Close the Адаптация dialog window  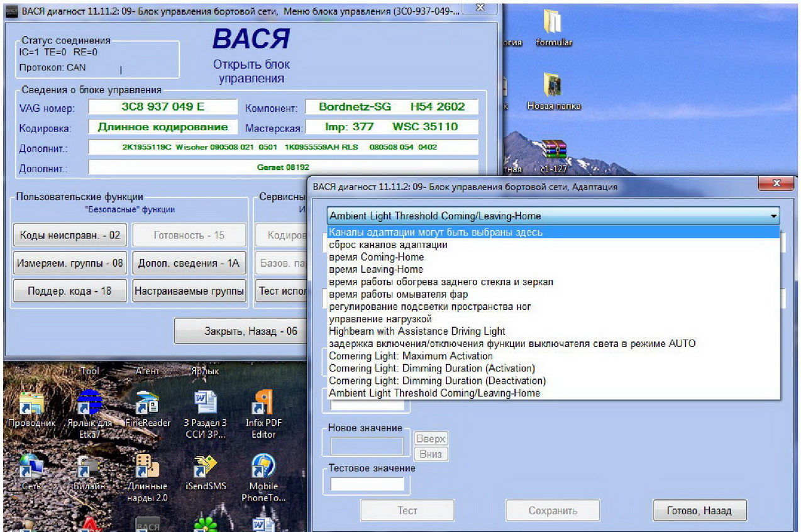click(776, 183)
